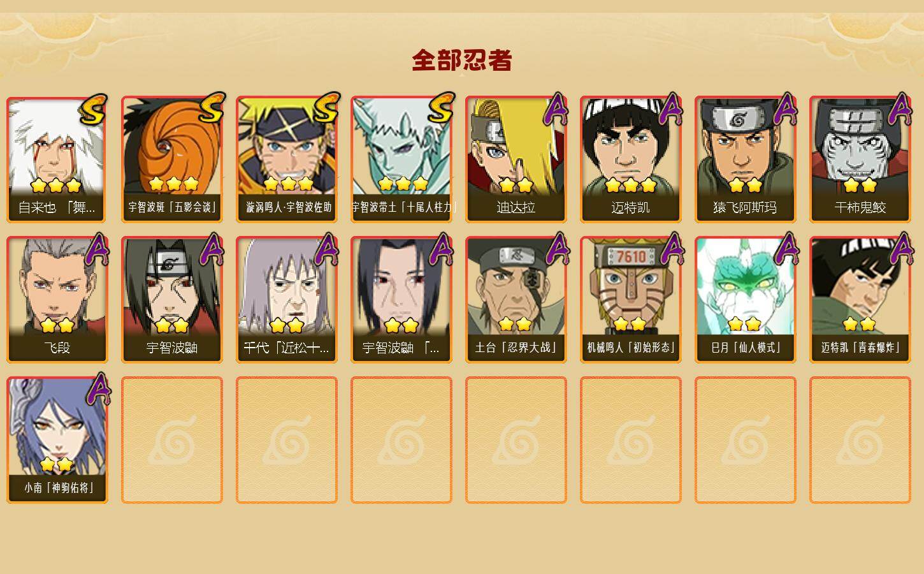
Task: Click the three stars on 迈特凯 card
Action: point(630,186)
